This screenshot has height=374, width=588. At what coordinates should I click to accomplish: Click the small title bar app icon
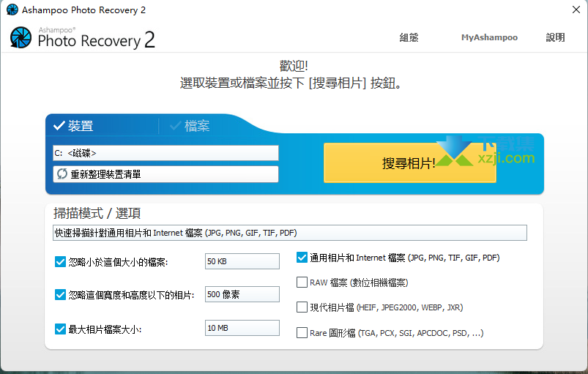(12, 10)
